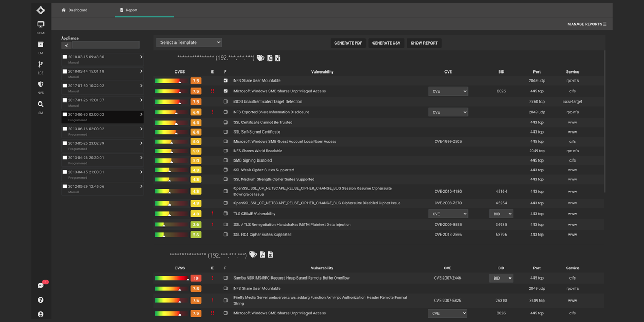The width and height of the screenshot is (644, 322).
Task: Tick the 2018-03-15 09:43:30 scan checkbox
Action: point(65,57)
